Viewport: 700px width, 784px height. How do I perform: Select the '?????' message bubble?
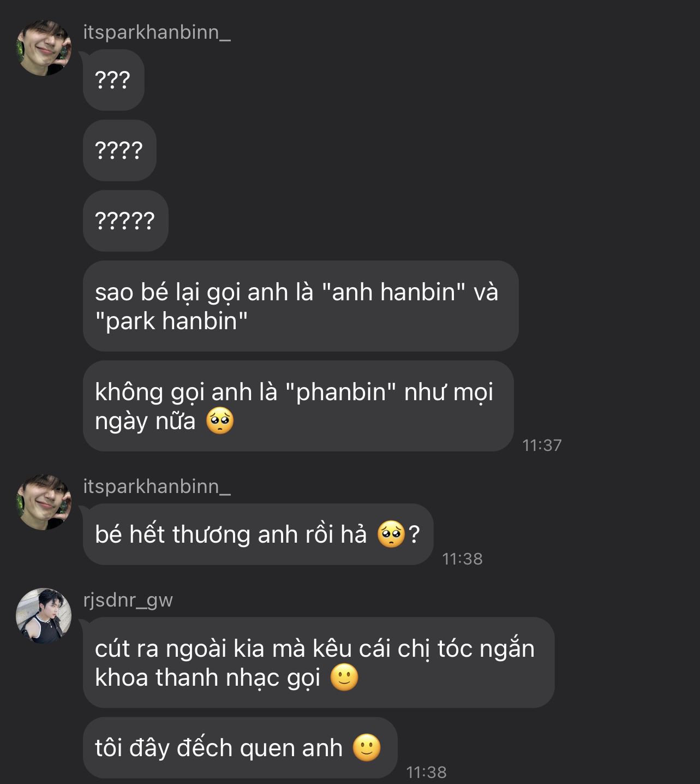pos(125,221)
